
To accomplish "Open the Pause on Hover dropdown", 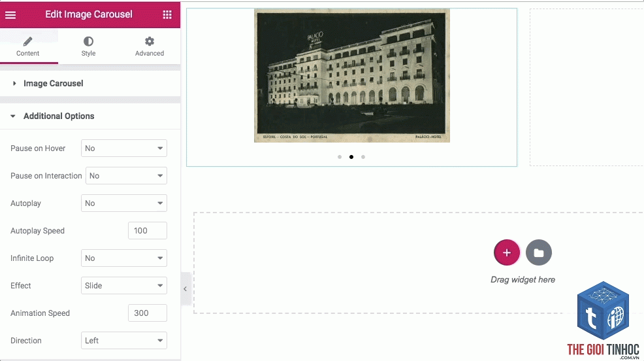I will [124, 148].
